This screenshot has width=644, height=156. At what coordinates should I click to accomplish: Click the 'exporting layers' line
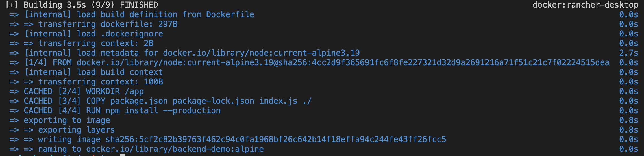click(77, 130)
